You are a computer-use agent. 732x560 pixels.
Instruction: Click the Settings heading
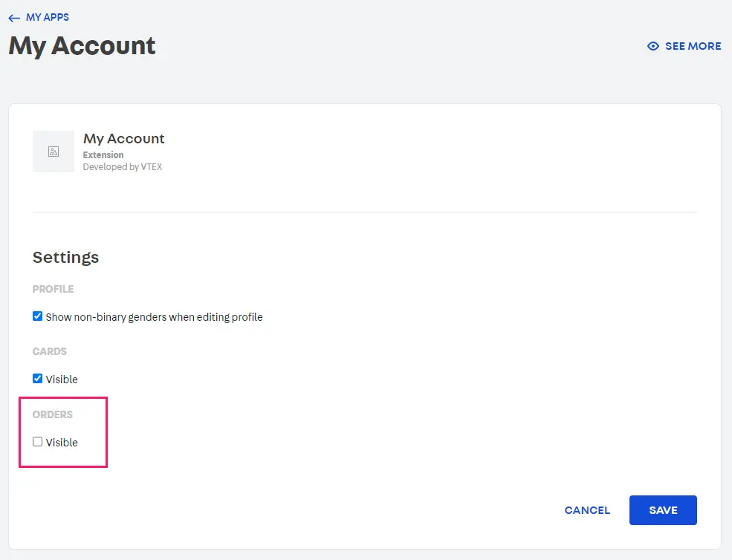[65, 258]
